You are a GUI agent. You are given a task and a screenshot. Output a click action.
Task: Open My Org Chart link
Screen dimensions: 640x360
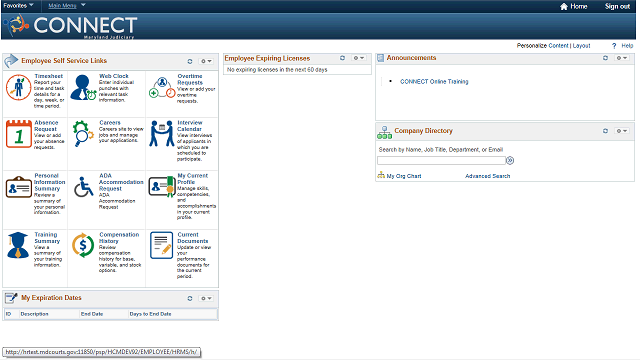pos(404,176)
